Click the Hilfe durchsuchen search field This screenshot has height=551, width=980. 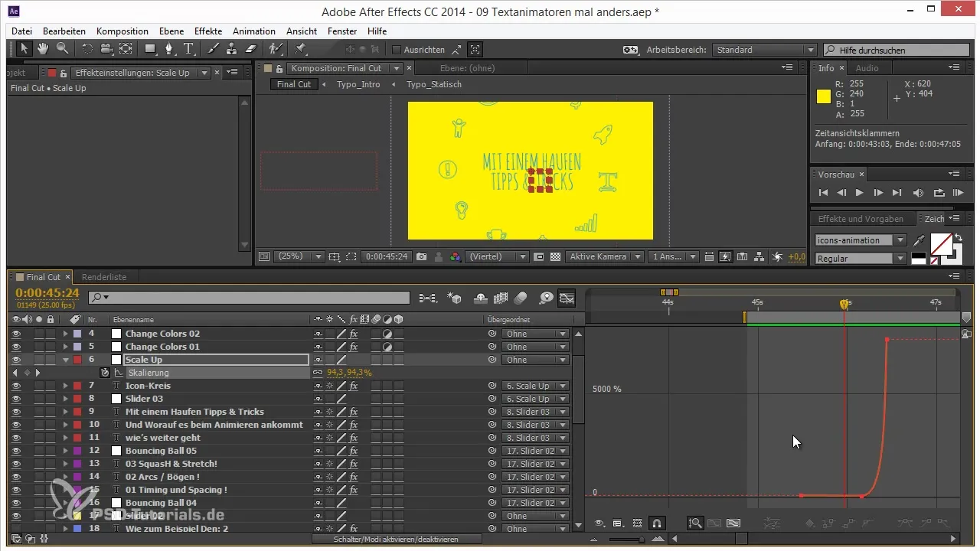click(x=895, y=50)
